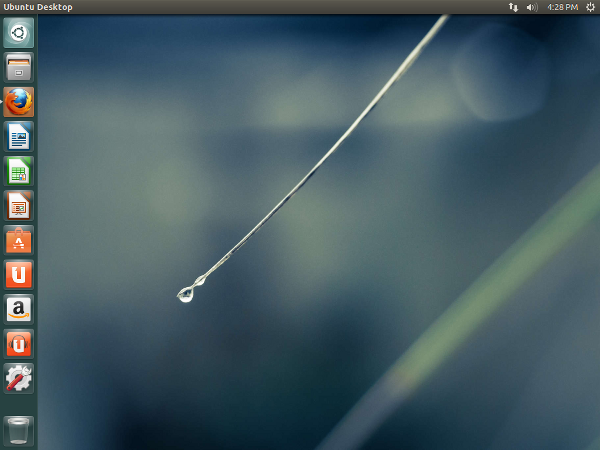Open LibreOffice Impress presentation icon
Viewport: 600px width, 450px height.
tap(18, 205)
